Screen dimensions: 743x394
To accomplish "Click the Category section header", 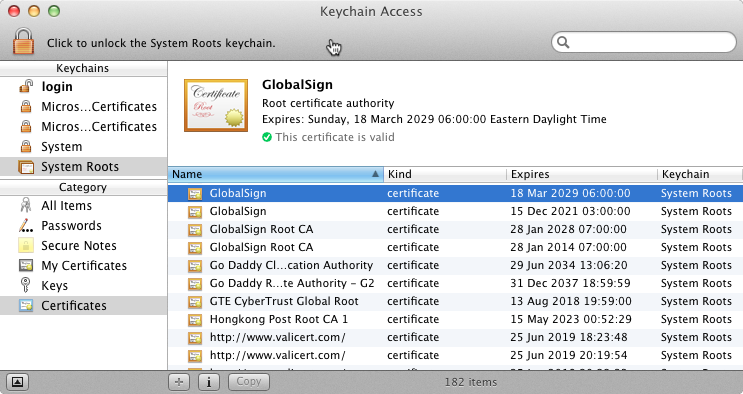I will pyautogui.click(x=83, y=187).
